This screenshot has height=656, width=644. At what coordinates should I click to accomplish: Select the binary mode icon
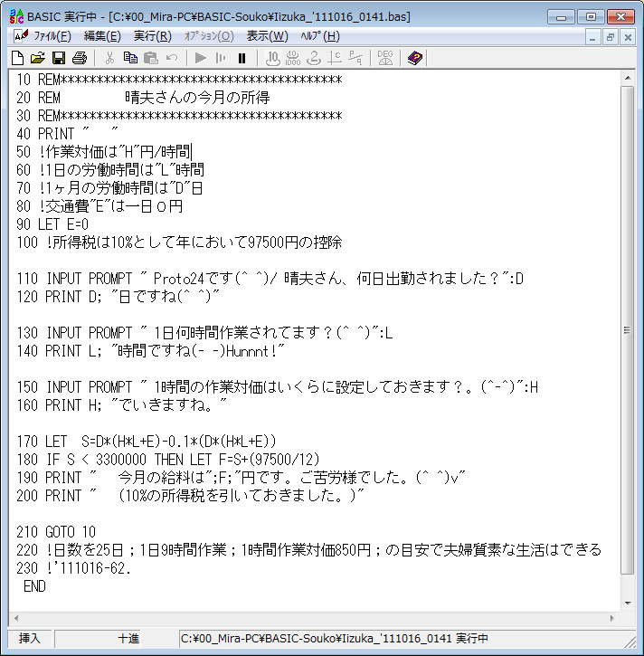click(x=314, y=58)
